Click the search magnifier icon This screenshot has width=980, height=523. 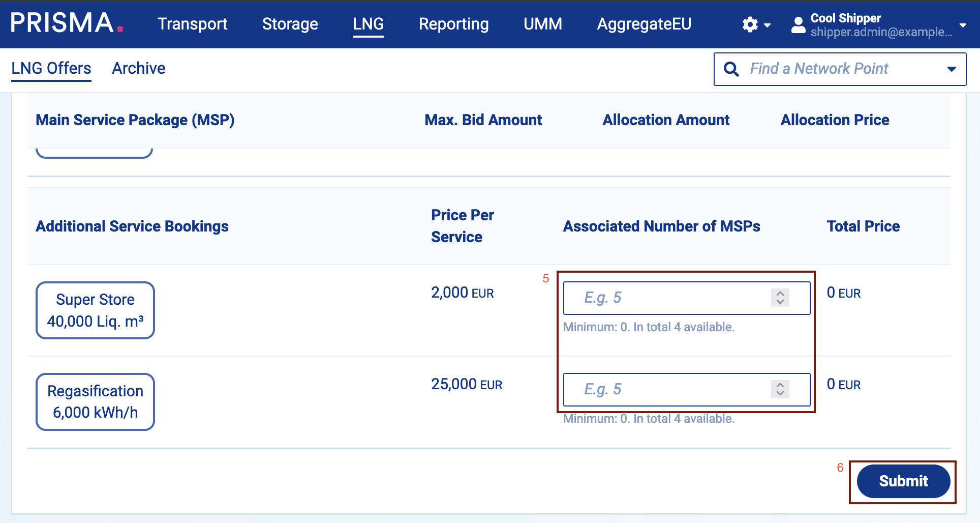pyautogui.click(x=731, y=69)
